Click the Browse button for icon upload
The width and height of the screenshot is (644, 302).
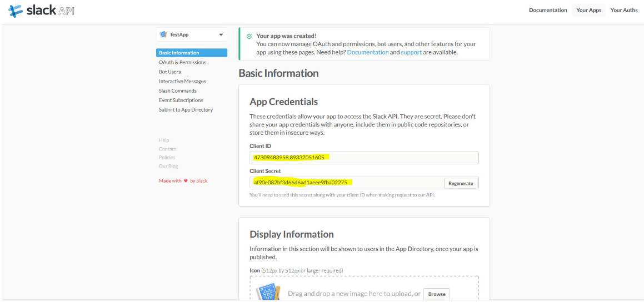437,294
